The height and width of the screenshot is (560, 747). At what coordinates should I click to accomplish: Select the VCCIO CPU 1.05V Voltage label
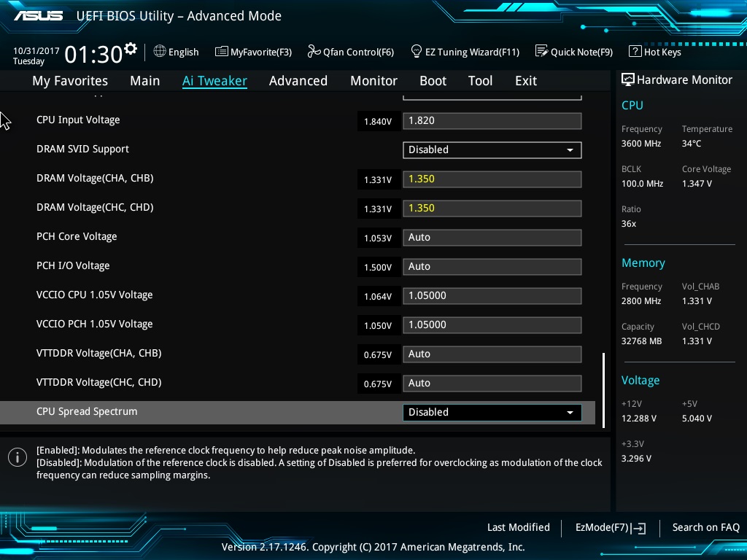coord(94,295)
